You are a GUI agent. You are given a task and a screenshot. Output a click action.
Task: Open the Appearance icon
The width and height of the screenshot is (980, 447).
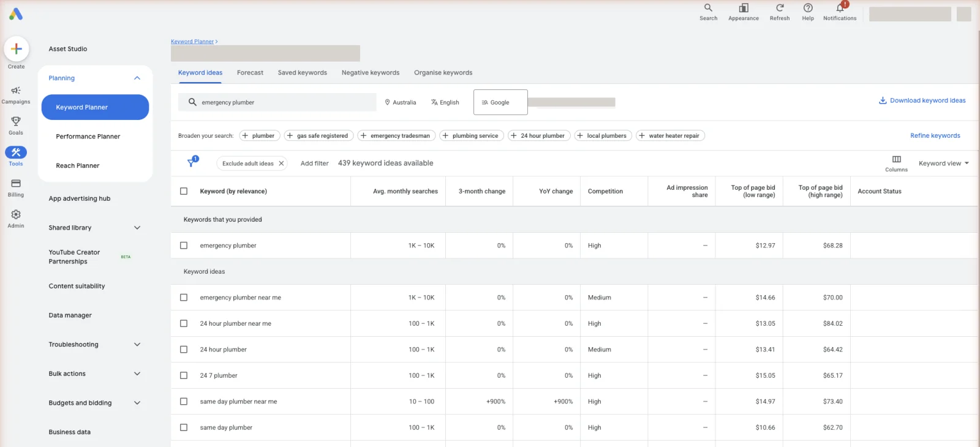click(744, 8)
